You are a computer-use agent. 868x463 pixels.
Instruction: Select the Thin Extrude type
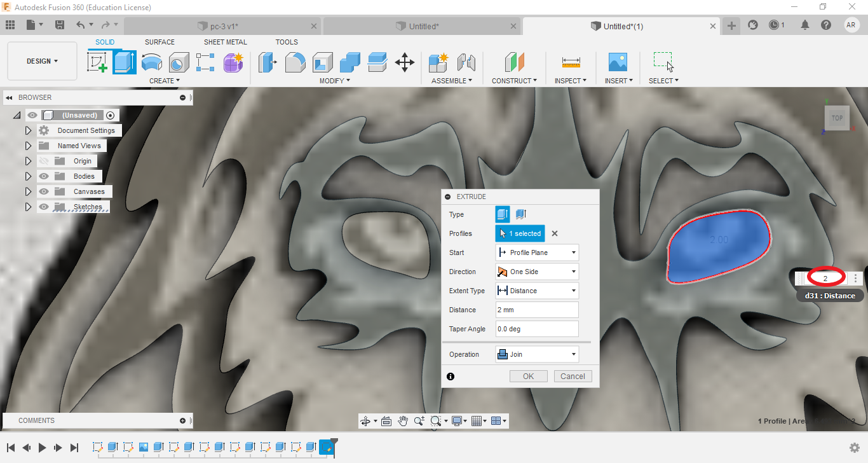(x=520, y=214)
